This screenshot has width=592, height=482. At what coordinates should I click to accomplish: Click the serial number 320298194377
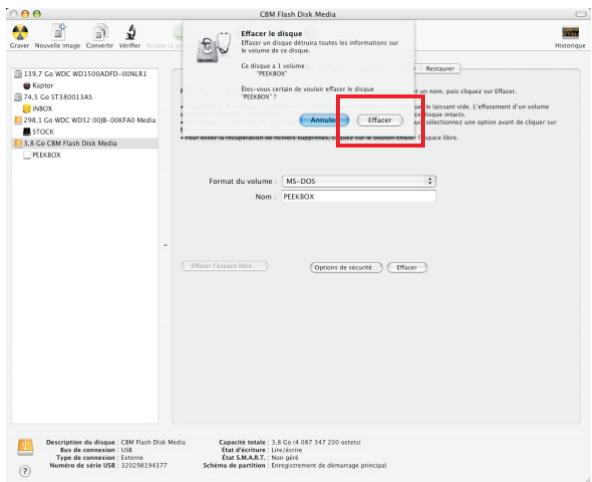(144, 465)
